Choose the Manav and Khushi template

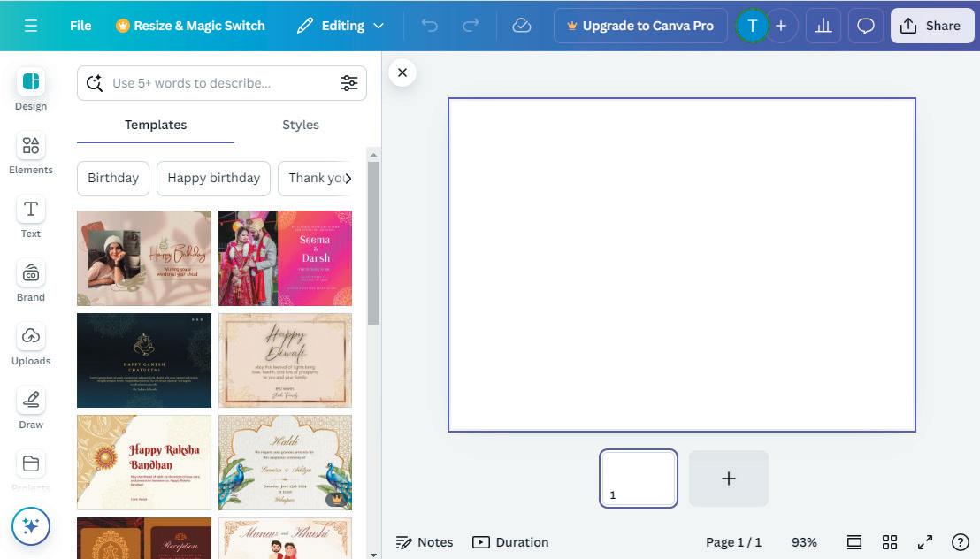point(285,539)
